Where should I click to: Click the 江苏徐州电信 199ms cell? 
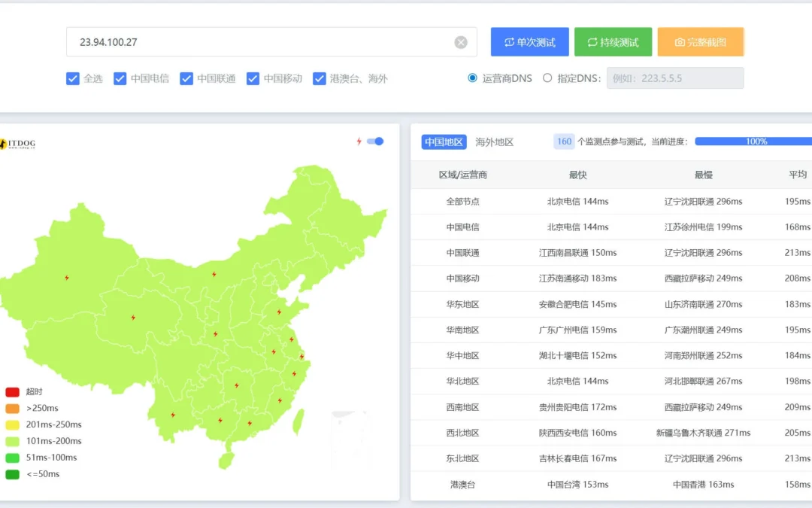[703, 227]
